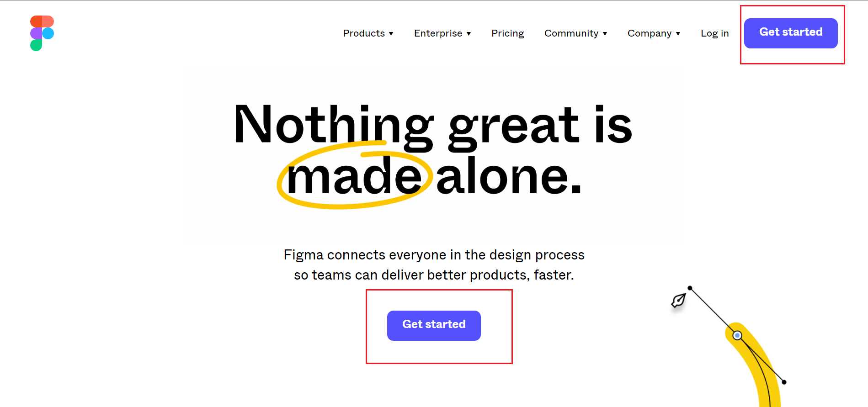Expand the Products dropdown

[368, 33]
